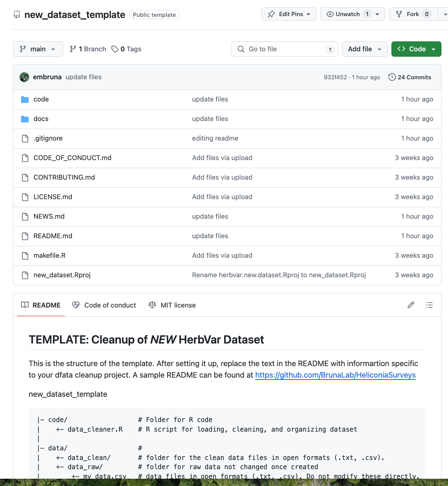This screenshot has width=448, height=486.
Task: View the 0 Tags list
Action: [x=127, y=49]
